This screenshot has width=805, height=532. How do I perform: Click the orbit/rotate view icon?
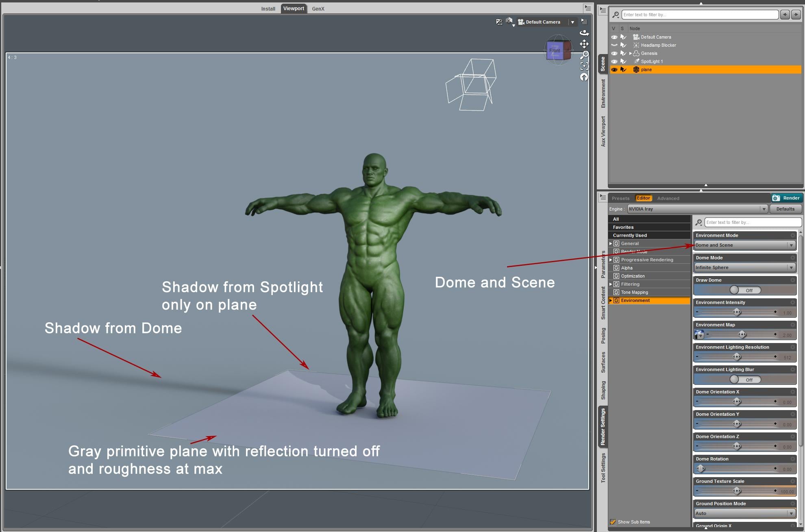click(584, 33)
